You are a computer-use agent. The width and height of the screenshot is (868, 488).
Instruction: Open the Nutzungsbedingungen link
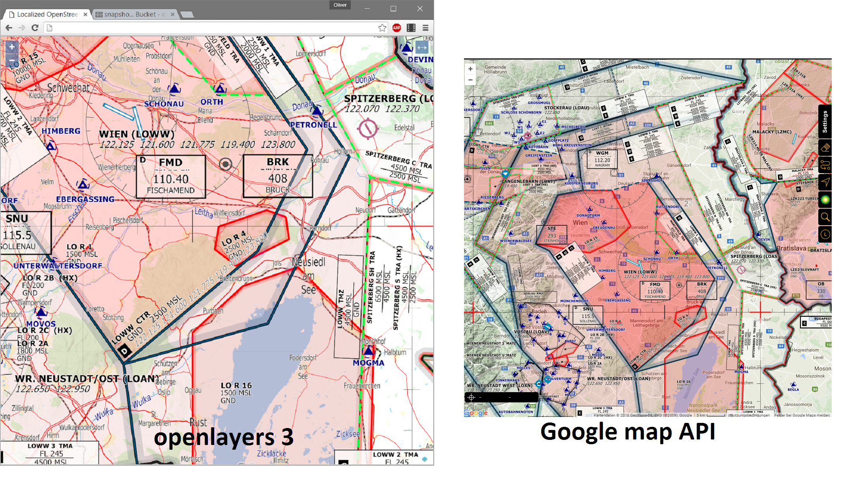point(750,415)
